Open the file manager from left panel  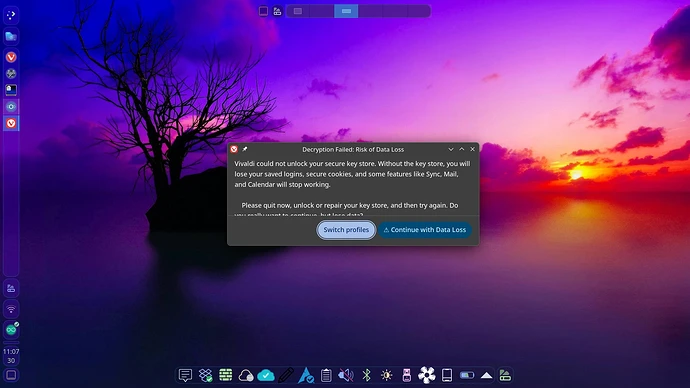[x=11, y=37]
